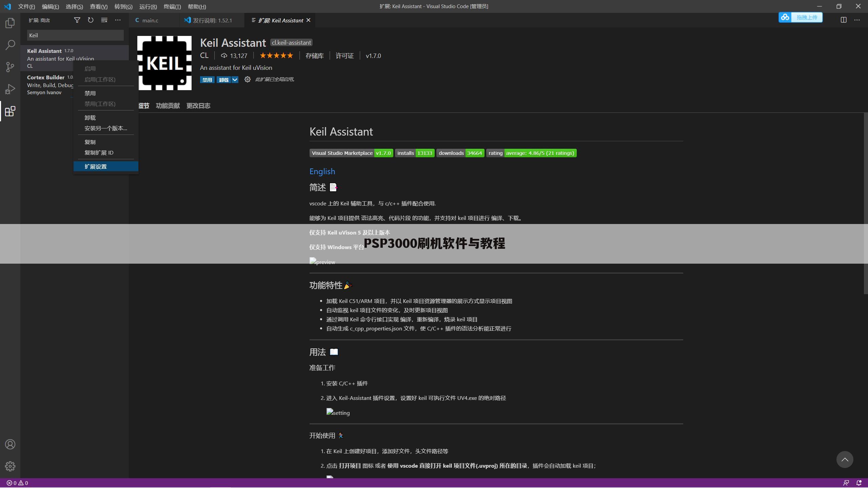Switch to the 发行说明: 1.52.1 tab
The height and width of the screenshot is (488, 868).
tap(212, 20)
